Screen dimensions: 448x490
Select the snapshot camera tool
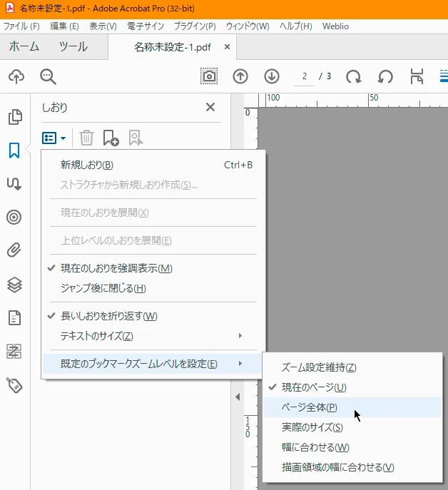pos(209,76)
